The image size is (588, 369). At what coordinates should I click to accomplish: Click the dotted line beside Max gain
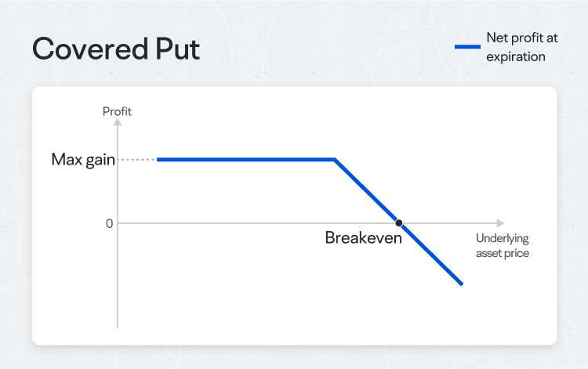click(137, 160)
